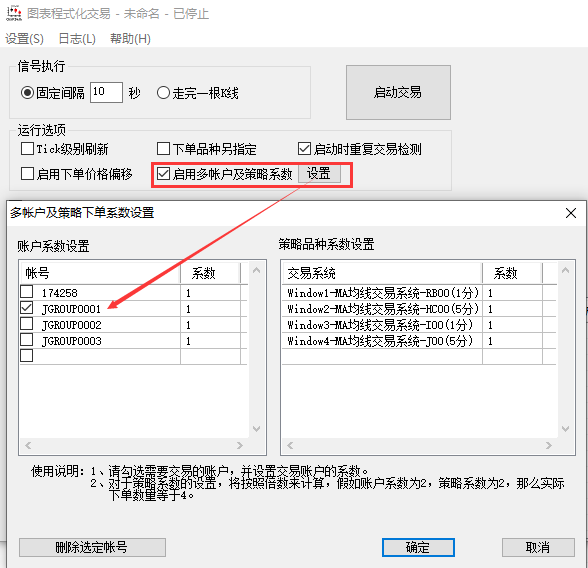
Task: Click the 系数 header in account list
Action: coord(210,273)
